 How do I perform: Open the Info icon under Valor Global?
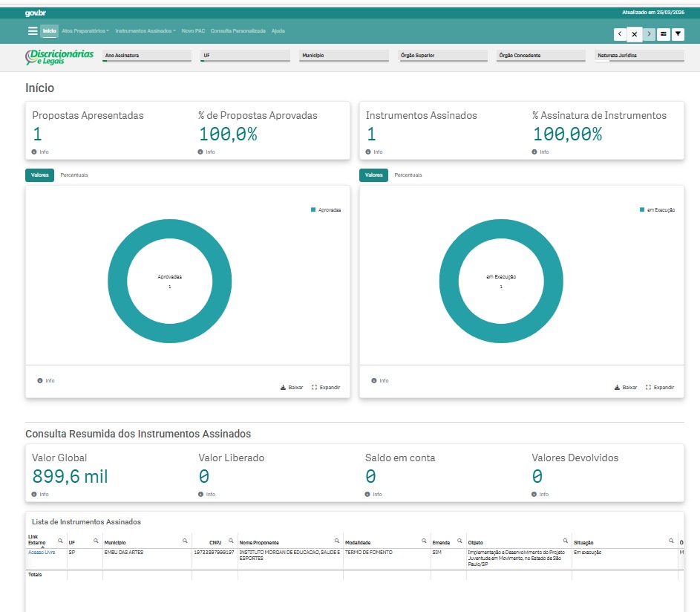click(34, 494)
